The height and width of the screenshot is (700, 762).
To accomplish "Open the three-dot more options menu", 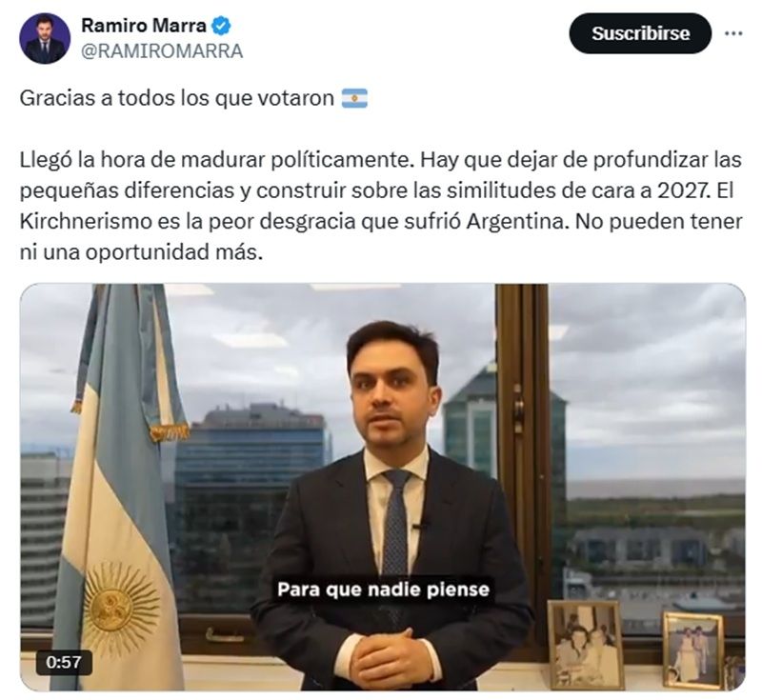I will 733,33.
